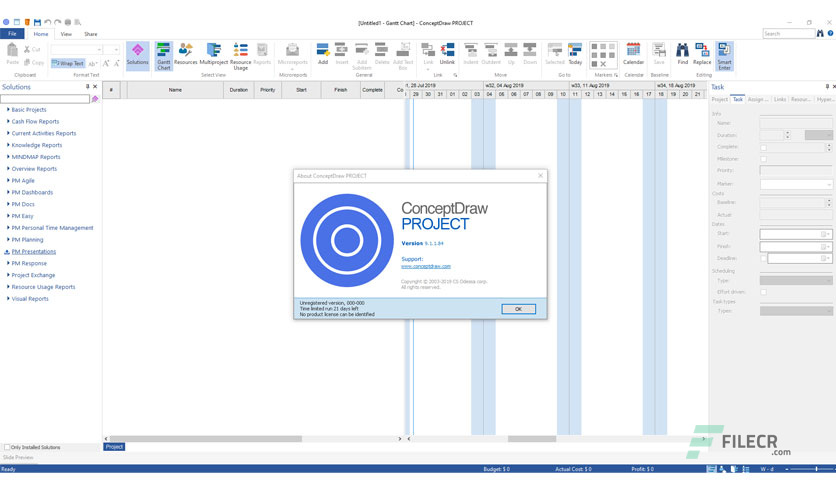836x484 pixels.
Task: Select the Project sheet tab at bottom
Action: 114,447
